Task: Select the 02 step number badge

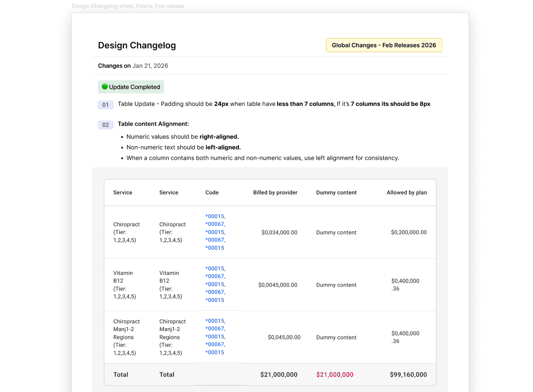Action: click(105, 125)
